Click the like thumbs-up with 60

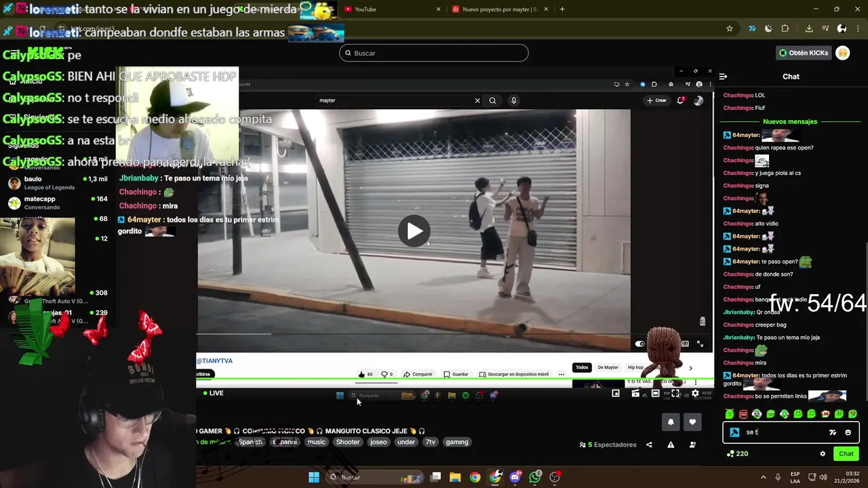366,374
